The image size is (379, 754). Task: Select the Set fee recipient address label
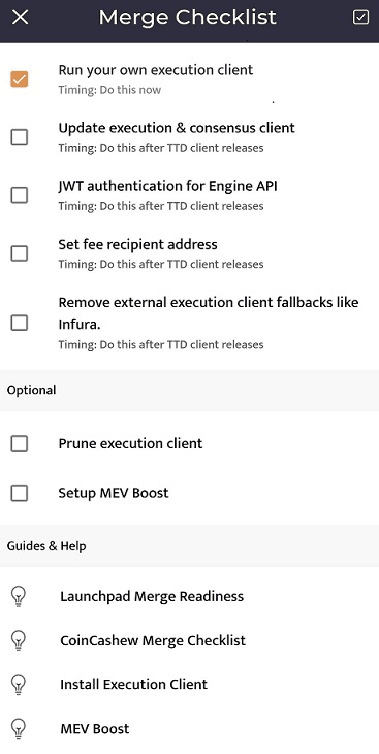tap(138, 244)
